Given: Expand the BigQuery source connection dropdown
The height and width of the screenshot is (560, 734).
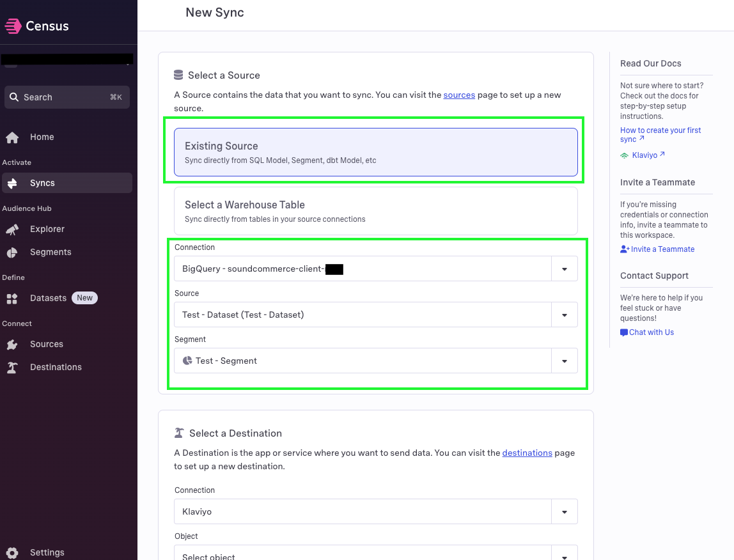Looking at the screenshot, I should coord(565,268).
